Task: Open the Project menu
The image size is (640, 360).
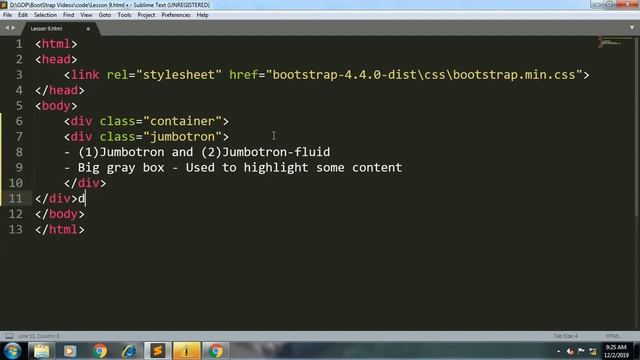Action: (146, 15)
